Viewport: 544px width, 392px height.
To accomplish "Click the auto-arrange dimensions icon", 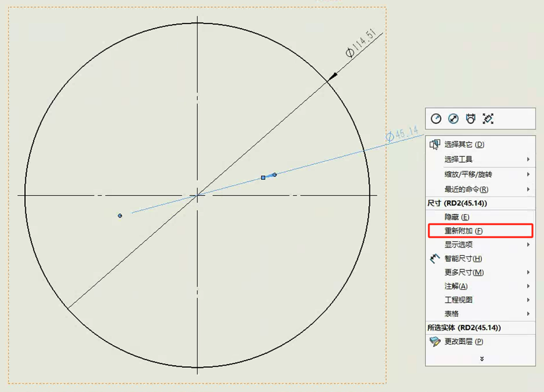I will click(x=488, y=118).
